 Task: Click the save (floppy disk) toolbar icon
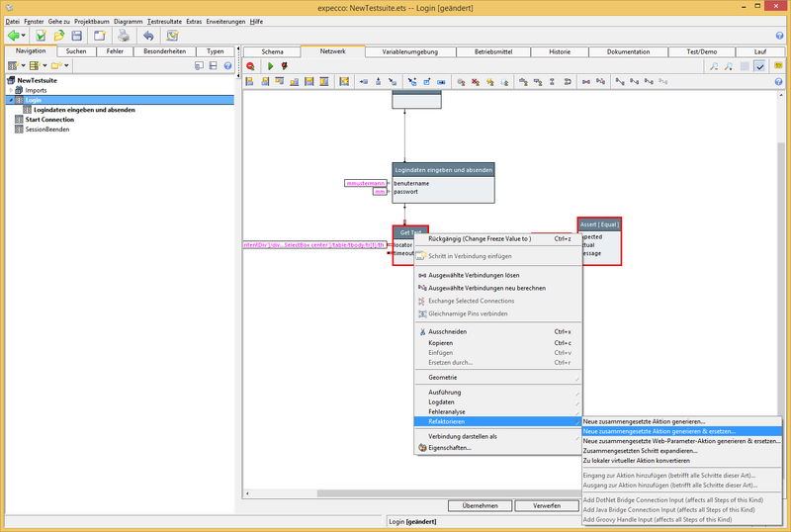pos(76,36)
